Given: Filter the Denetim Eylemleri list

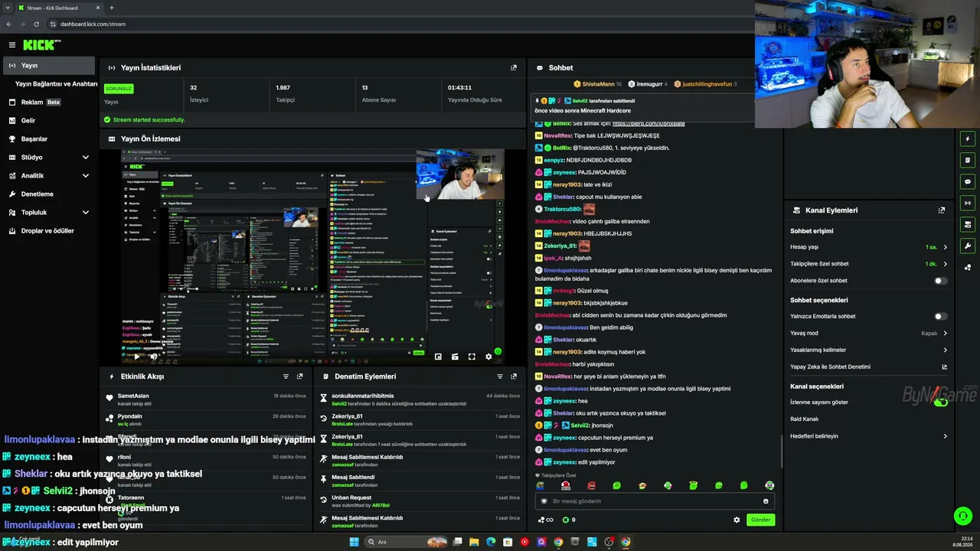Looking at the screenshot, I should [500, 377].
